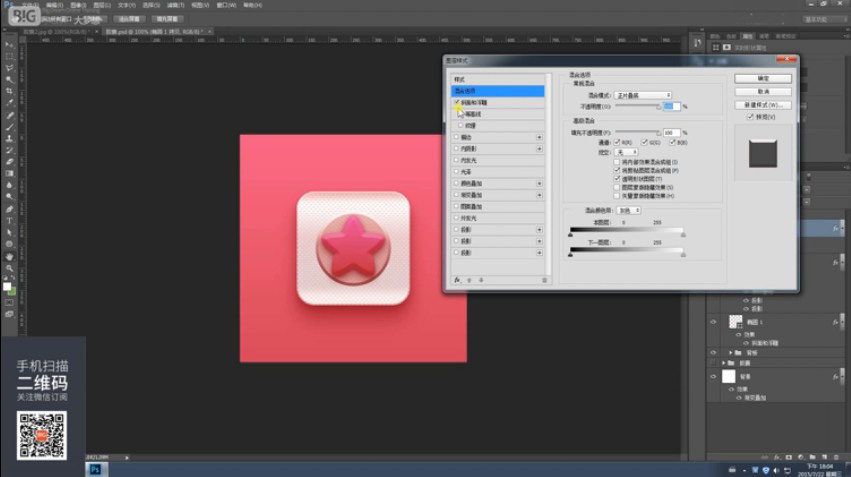Select the Ellipse shape tool
851x477 pixels.
(9, 244)
